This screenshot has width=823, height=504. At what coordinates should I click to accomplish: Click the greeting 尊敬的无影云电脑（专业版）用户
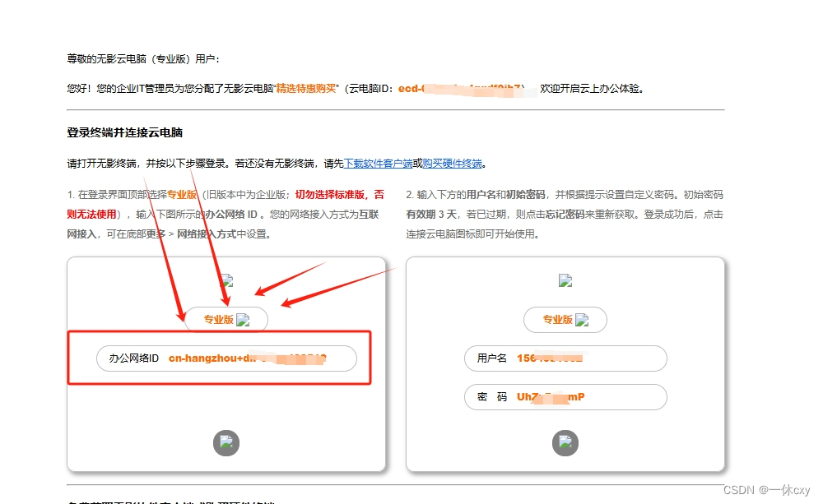(142, 58)
